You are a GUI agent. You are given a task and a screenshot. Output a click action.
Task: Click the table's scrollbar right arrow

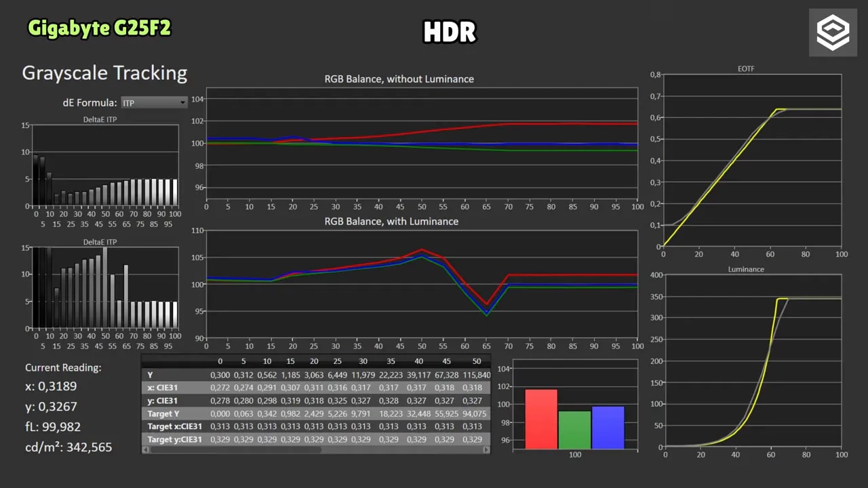coord(487,450)
